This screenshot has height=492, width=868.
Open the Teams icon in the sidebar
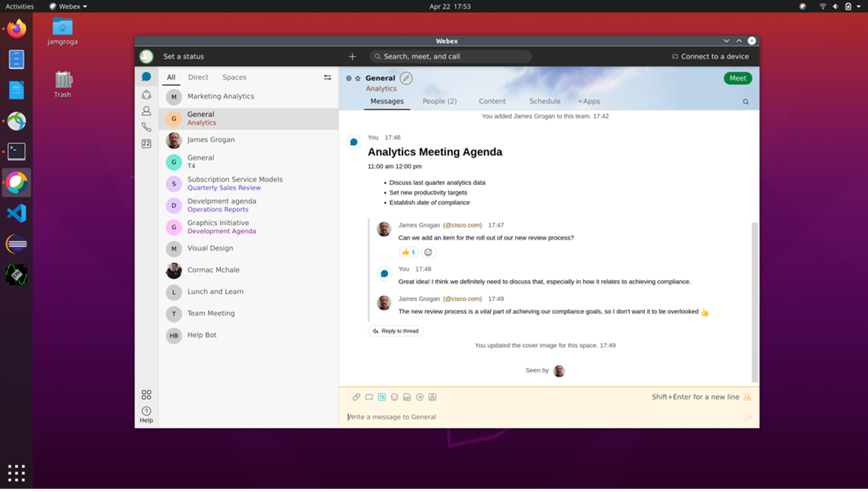click(146, 94)
